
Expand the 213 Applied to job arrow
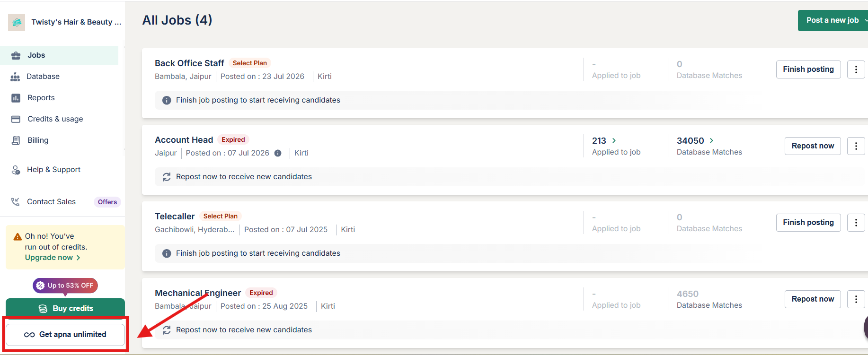click(614, 140)
